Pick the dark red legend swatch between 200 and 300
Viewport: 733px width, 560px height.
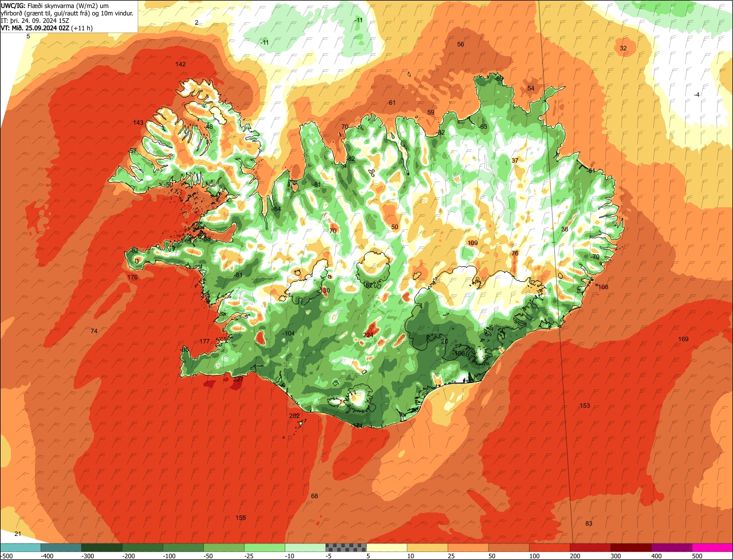point(590,547)
